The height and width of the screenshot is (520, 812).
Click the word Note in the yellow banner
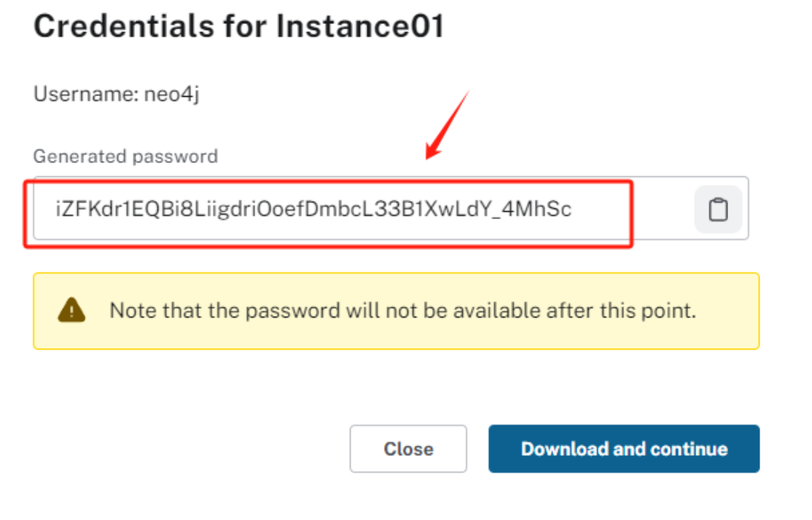133,311
